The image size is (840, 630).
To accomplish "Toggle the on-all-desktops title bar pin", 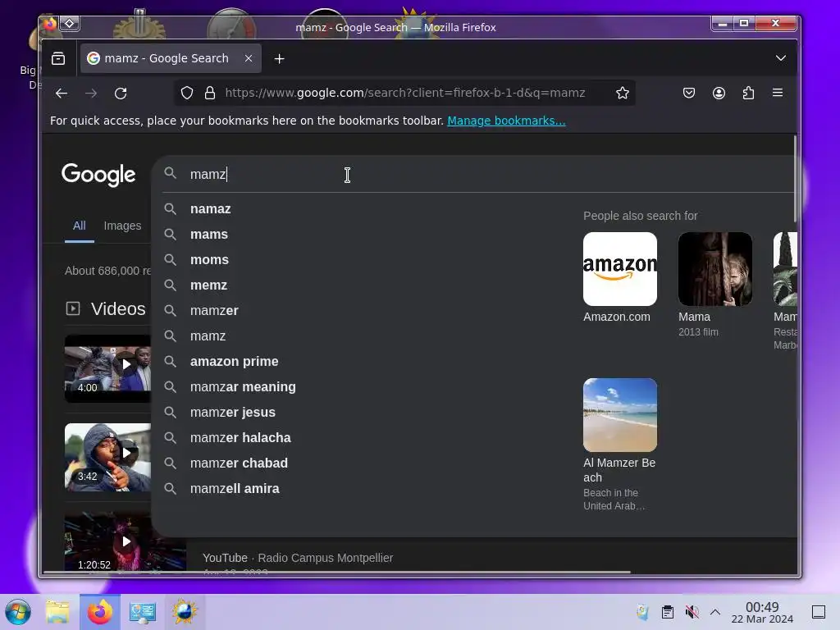I will coord(70,23).
